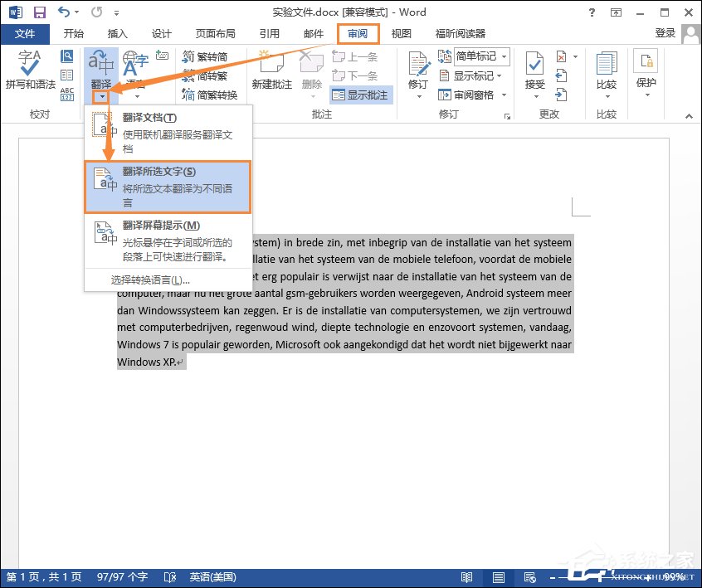Image resolution: width=702 pixels, height=588 pixels.
Task: Toggle the 审阅窗格 reviewing pane
Action: tap(475, 95)
